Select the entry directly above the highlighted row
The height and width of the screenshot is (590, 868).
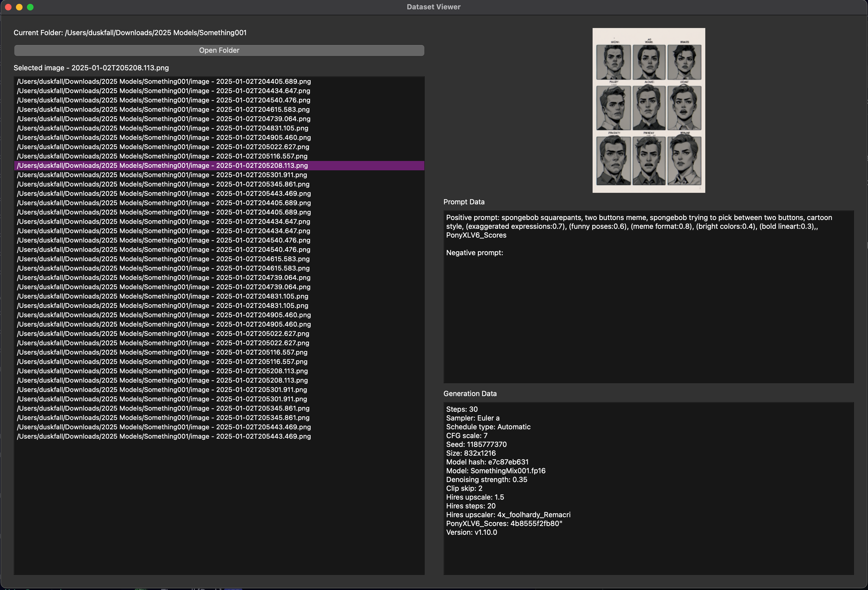coord(162,156)
